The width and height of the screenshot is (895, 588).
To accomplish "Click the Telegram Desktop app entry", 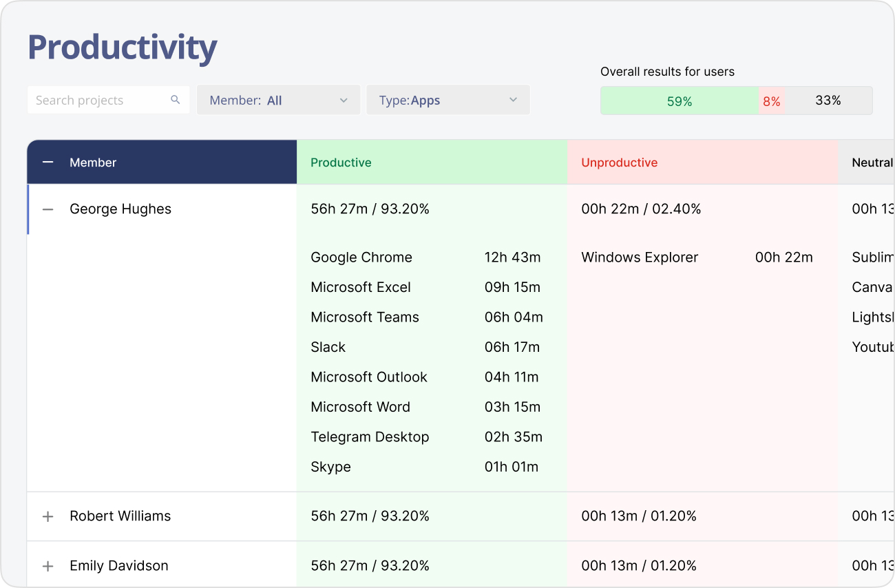I will (x=370, y=437).
